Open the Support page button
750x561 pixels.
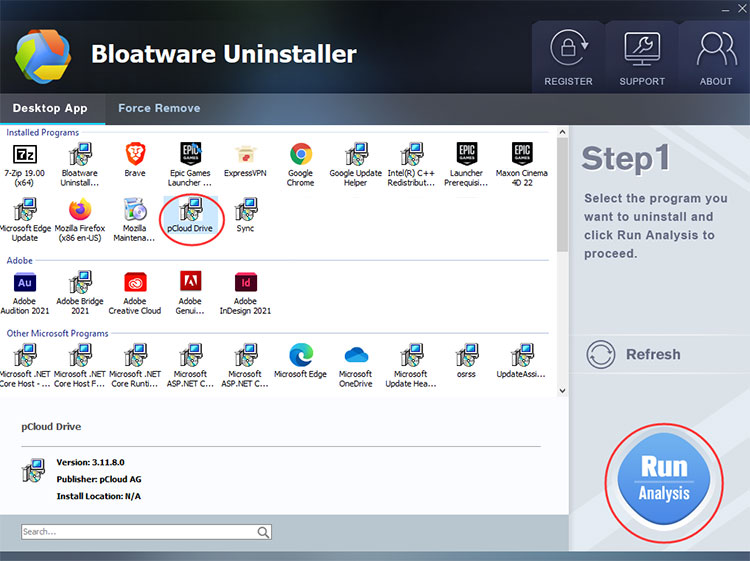point(642,58)
